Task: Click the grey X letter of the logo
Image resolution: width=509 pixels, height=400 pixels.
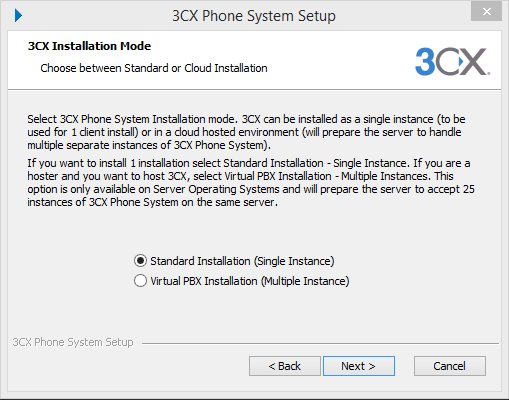Action: [473, 62]
